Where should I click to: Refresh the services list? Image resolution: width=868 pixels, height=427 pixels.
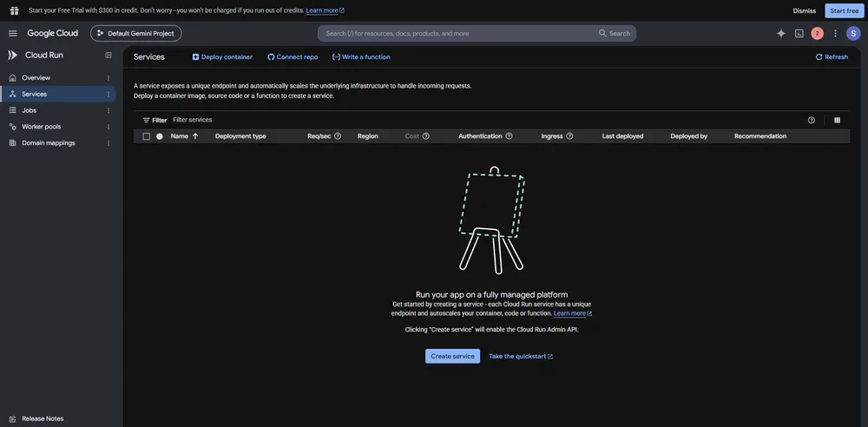point(832,57)
